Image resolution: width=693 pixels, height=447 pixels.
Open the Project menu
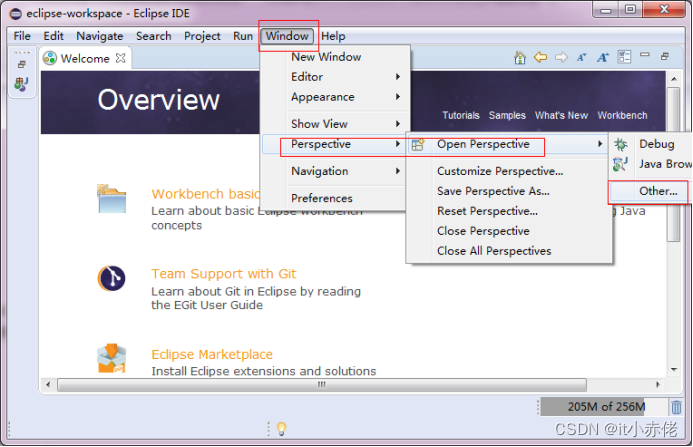click(202, 36)
